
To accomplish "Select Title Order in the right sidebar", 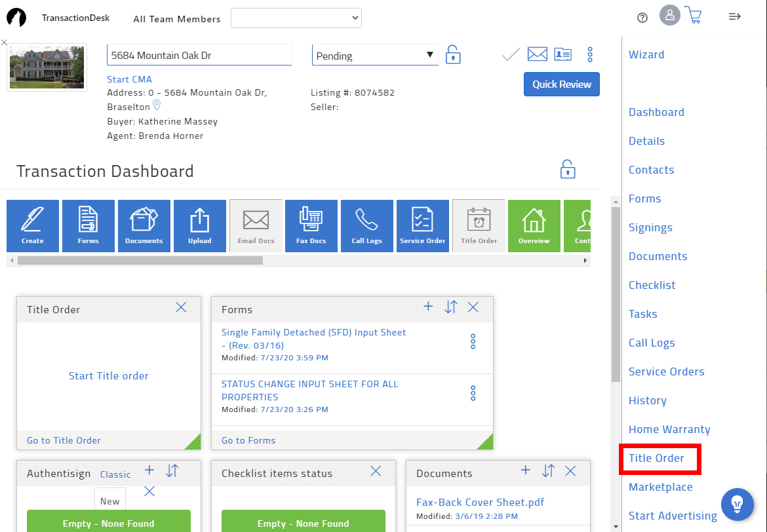I will pyautogui.click(x=656, y=458).
